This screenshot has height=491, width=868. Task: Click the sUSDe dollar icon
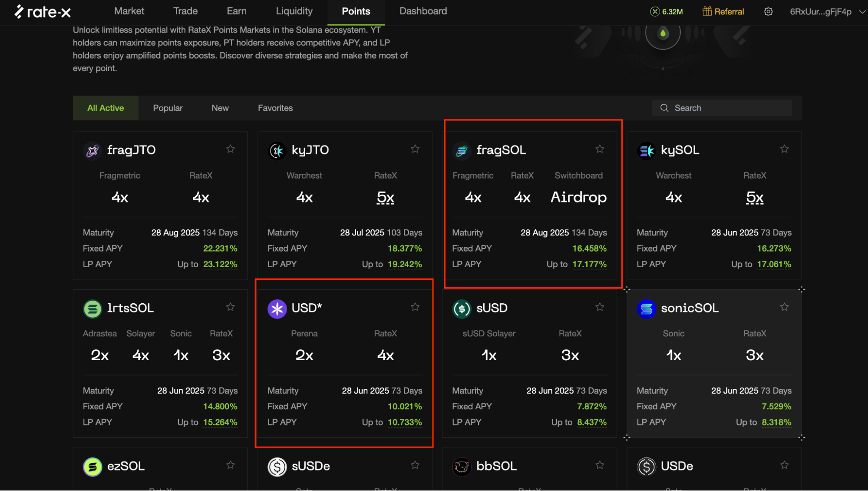point(277,466)
